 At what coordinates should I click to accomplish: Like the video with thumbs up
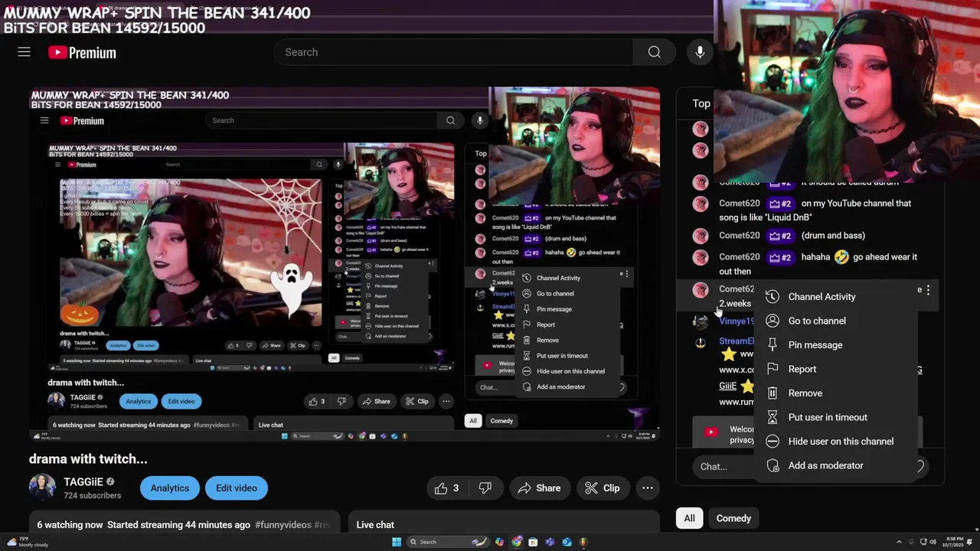tap(447, 488)
